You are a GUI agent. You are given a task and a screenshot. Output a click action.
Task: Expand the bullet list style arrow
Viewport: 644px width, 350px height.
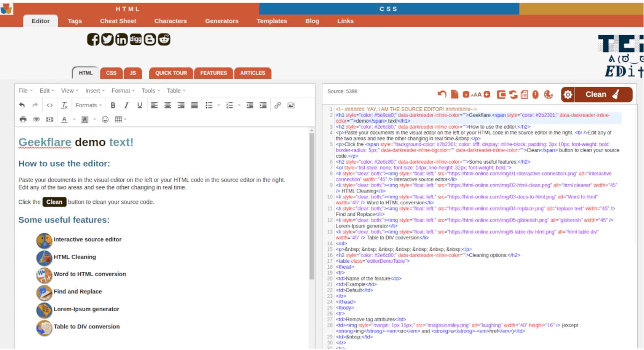point(219,105)
